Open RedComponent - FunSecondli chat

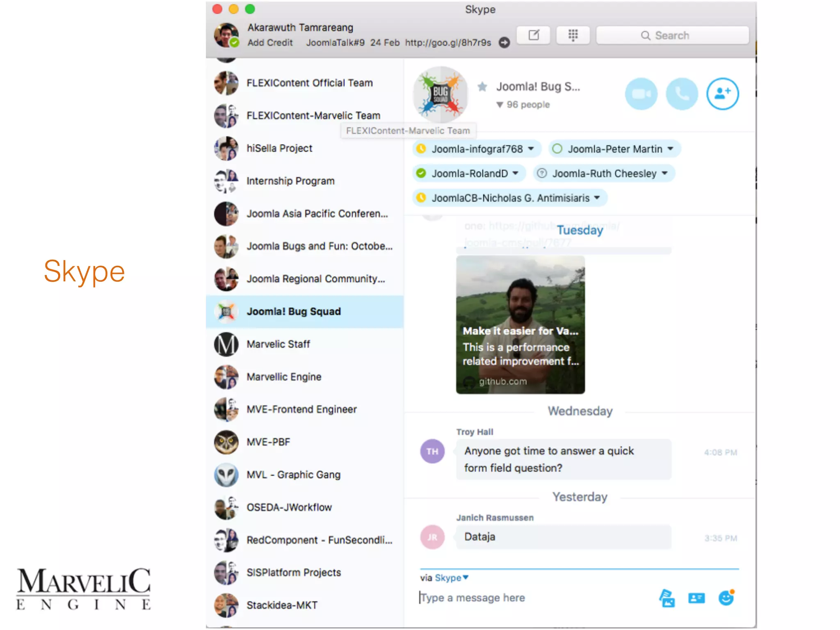tap(305, 540)
